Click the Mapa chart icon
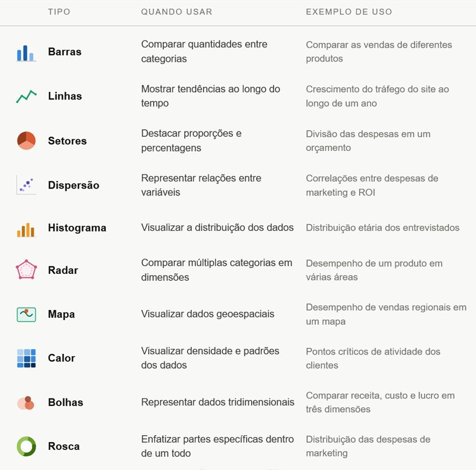The image size is (476, 470). 26,314
